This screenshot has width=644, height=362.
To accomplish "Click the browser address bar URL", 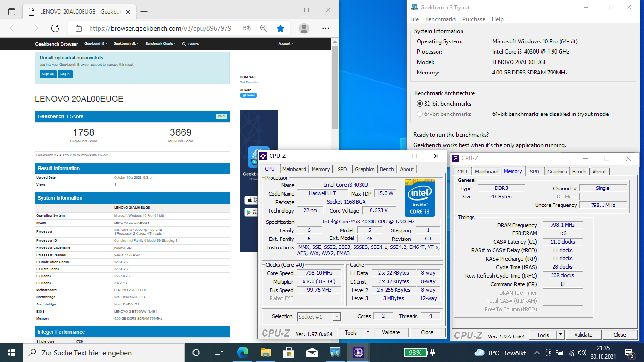I will point(160,28).
